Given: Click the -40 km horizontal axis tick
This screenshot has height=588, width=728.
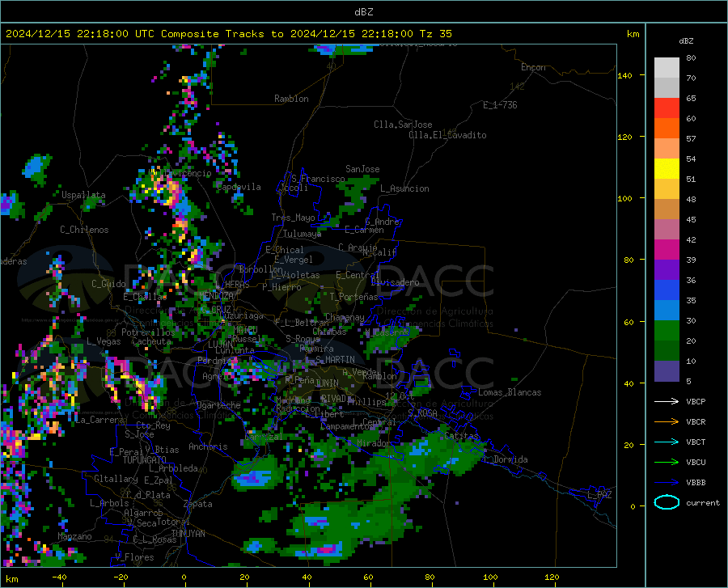Looking at the screenshot, I should (59, 577).
